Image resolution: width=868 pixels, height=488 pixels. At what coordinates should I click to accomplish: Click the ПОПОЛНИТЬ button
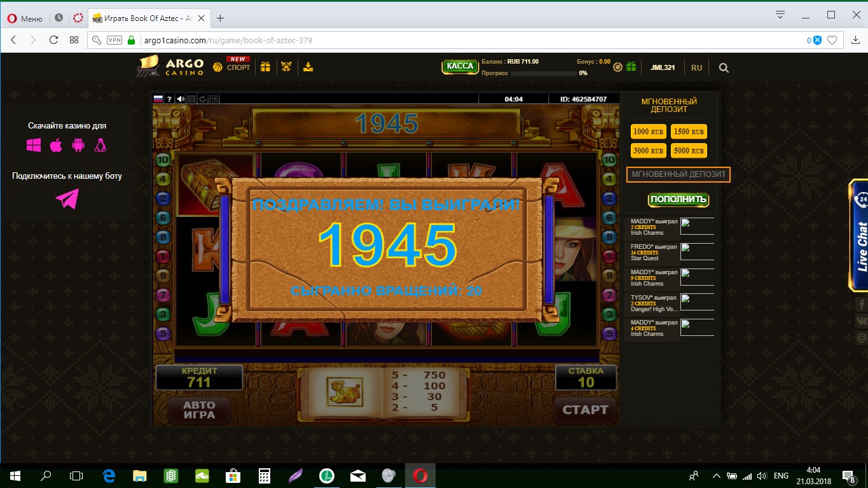(678, 199)
